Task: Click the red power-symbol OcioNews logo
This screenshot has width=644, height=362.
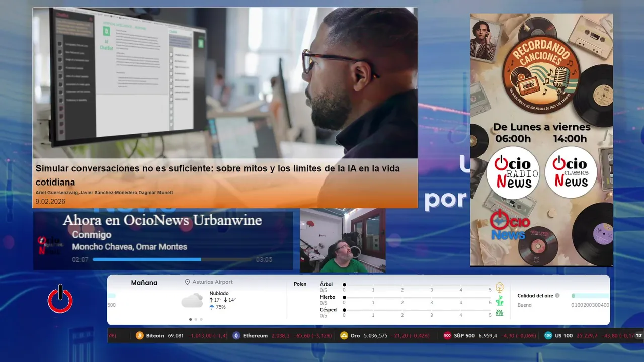Action: click(x=60, y=299)
